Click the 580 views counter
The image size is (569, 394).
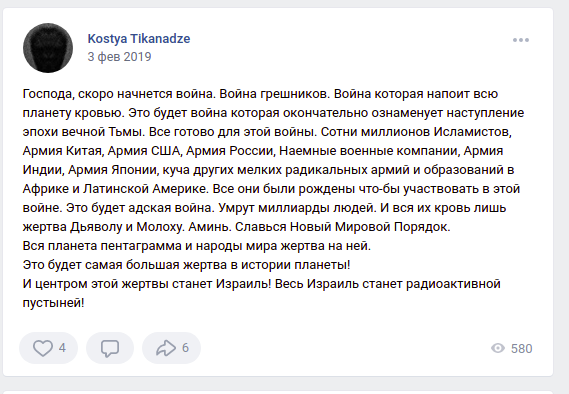tap(521, 349)
